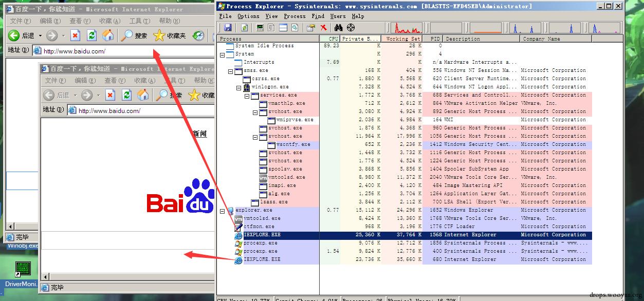The image size is (644, 301).
Task: Collapse the services.exe tree node
Action: point(247,95)
